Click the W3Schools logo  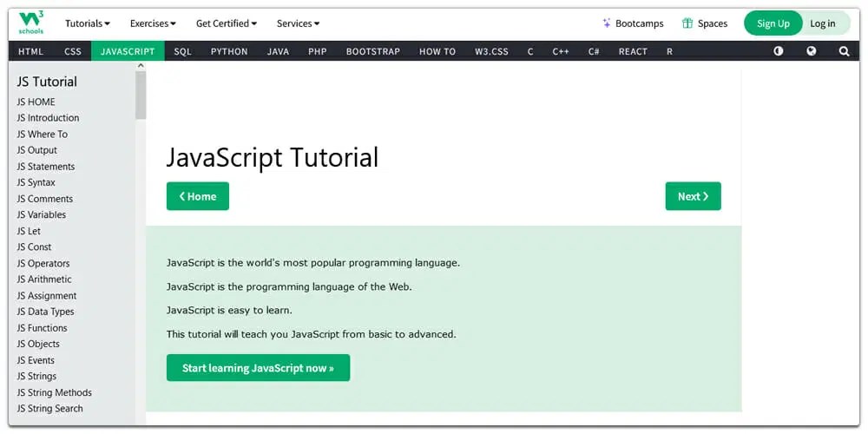[x=31, y=23]
